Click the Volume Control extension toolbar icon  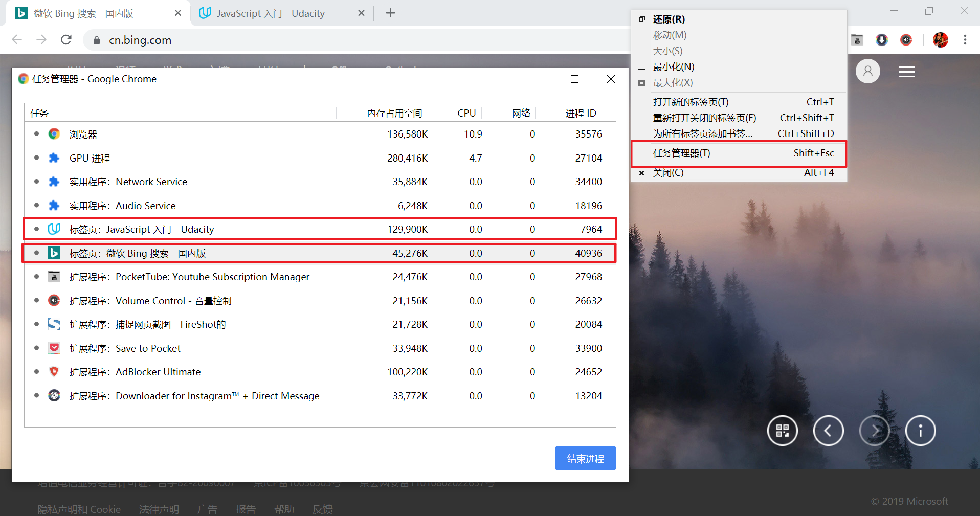(906, 40)
